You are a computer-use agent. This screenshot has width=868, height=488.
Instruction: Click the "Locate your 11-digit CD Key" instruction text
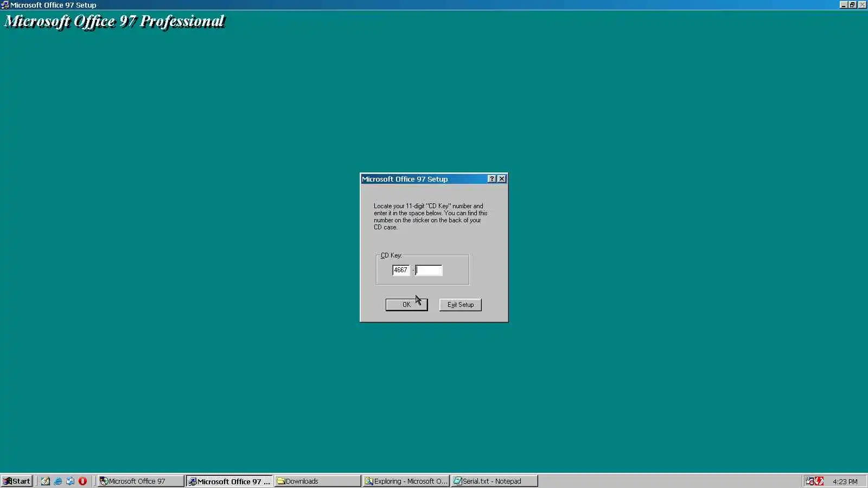[431, 216]
